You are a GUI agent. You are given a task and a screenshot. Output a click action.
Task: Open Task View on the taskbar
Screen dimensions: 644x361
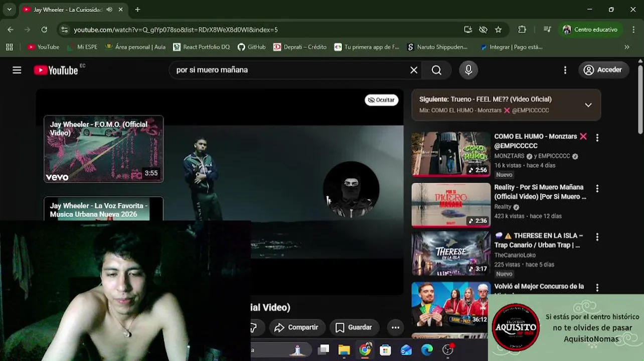point(324,349)
